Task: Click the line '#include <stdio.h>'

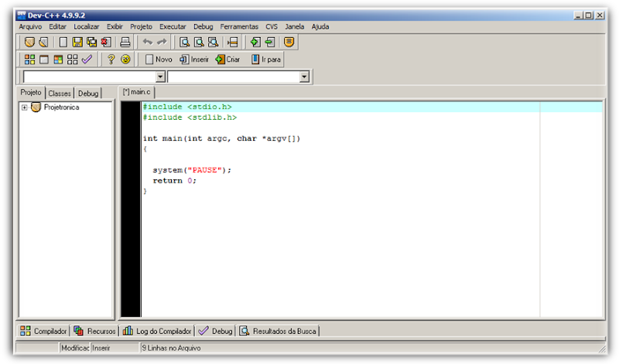Action: click(x=187, y=107)
